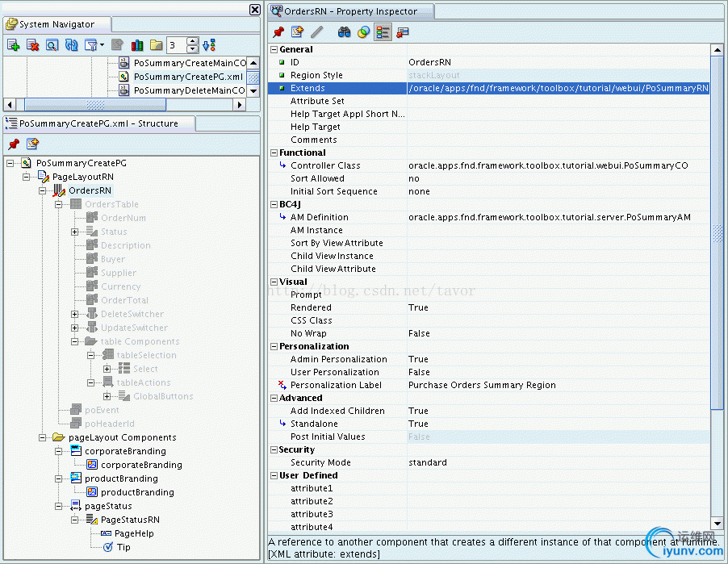The image size is (728, 564).
Task: Collapse the pageLayout Components node
Action: [x=43, y=437]
